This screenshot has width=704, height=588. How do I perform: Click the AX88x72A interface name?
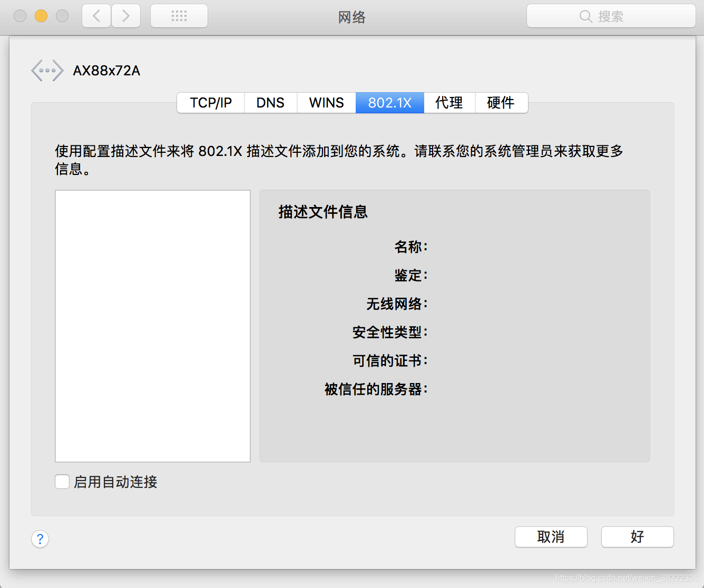click(106, 71)
